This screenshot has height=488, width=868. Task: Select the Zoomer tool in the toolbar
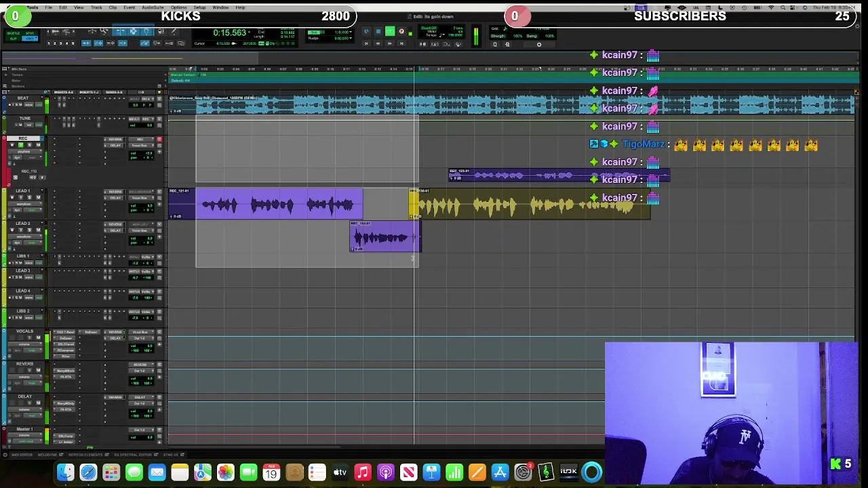pos(104,31)
